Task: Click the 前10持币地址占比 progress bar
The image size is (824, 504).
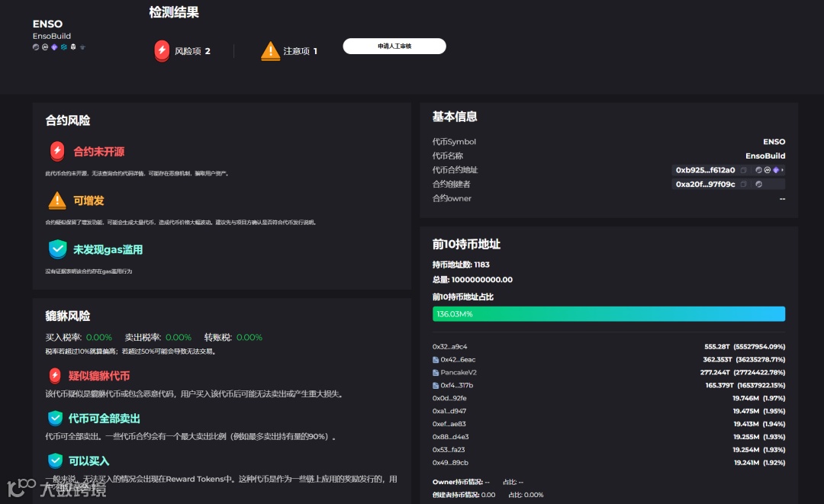Action: pyautogui.click(x=609, y=314)
